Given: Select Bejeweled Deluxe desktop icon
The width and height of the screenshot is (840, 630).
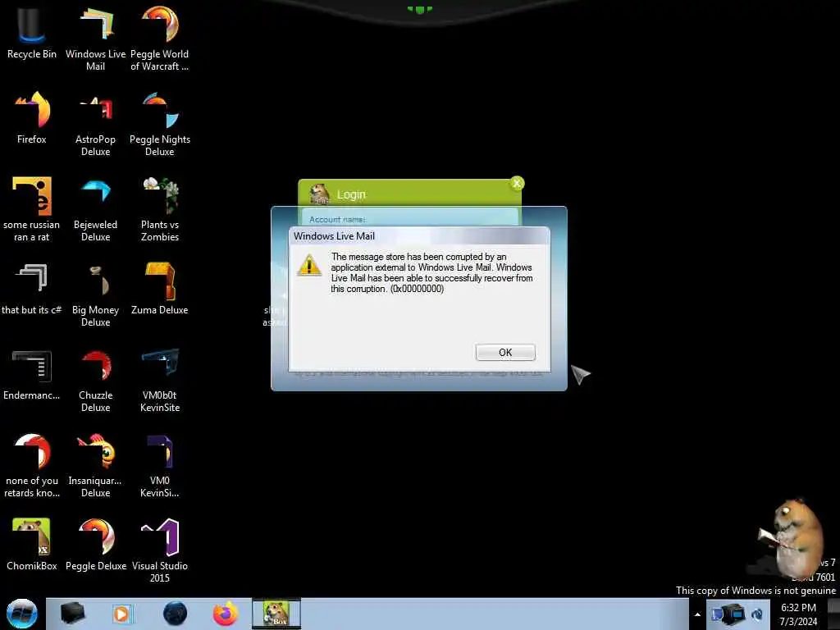Looking at the screenshot, I should 95,209.
